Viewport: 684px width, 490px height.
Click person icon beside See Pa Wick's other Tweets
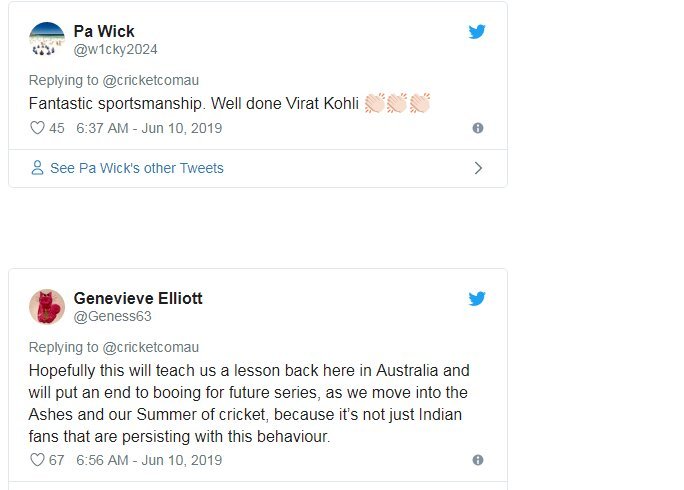[x=37, y=168]
